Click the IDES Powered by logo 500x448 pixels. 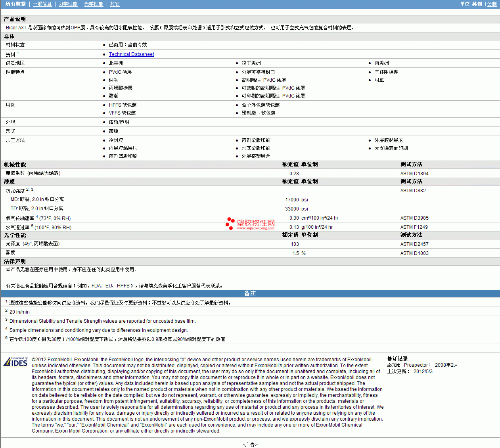point(15,362)
